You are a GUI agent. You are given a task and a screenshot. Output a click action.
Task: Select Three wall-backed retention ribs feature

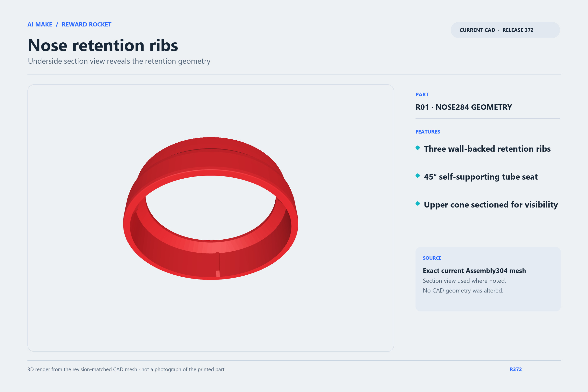pyautogui.click(x=487, y=149)
